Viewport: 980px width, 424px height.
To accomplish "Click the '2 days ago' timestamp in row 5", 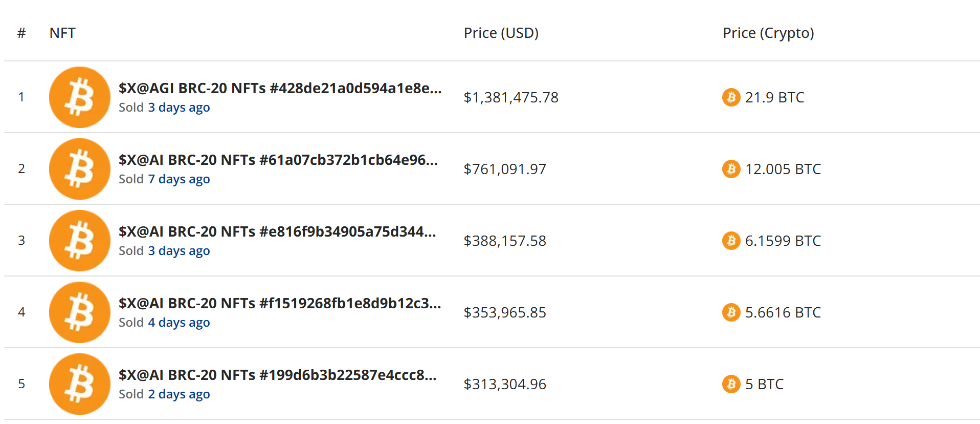I will click(179, 394).
